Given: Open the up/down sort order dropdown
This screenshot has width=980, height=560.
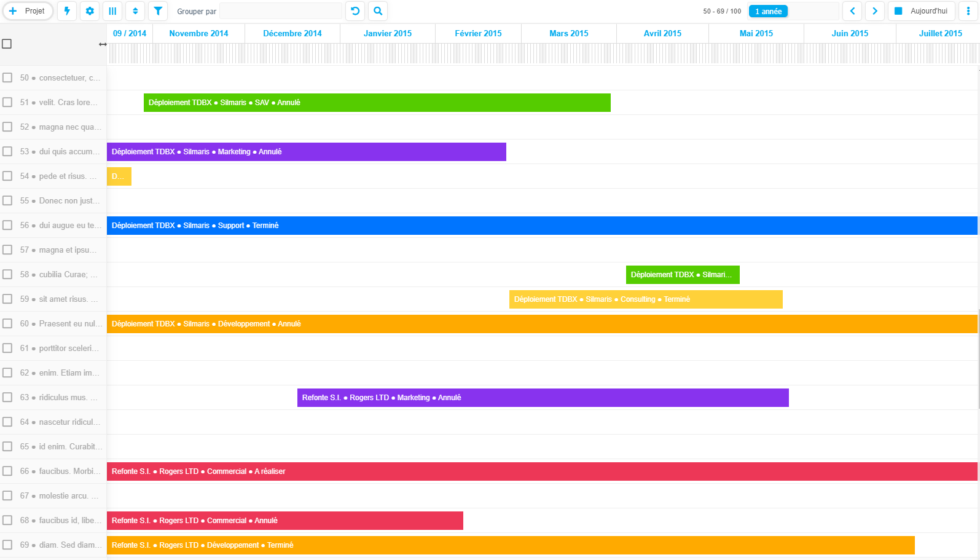Looking at the screenshot, I should coord(135,11).
